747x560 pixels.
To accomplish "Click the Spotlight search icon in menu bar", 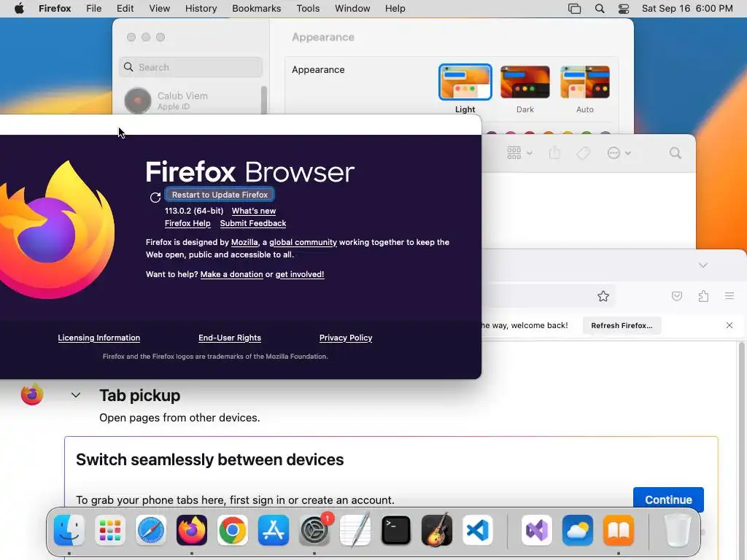I will point(600,9).
